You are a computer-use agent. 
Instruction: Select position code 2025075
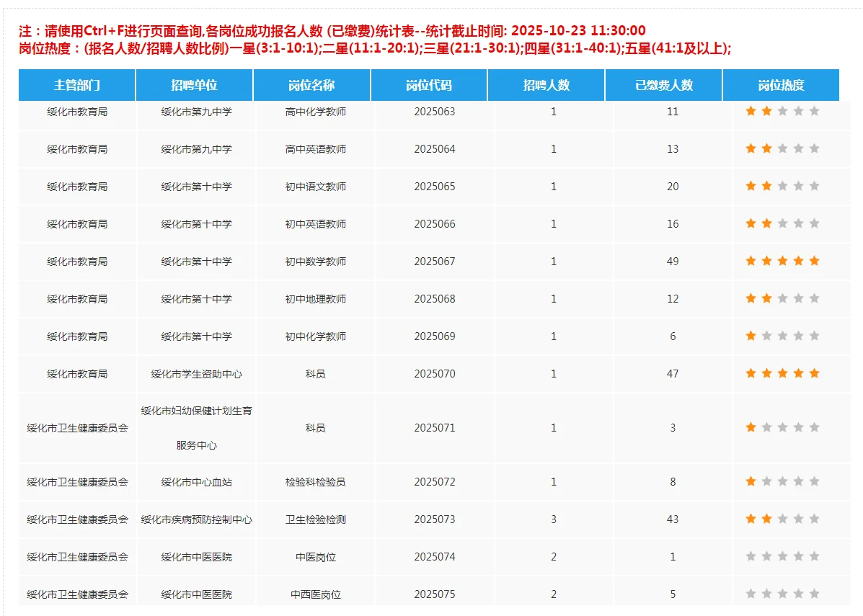[435, 594]
